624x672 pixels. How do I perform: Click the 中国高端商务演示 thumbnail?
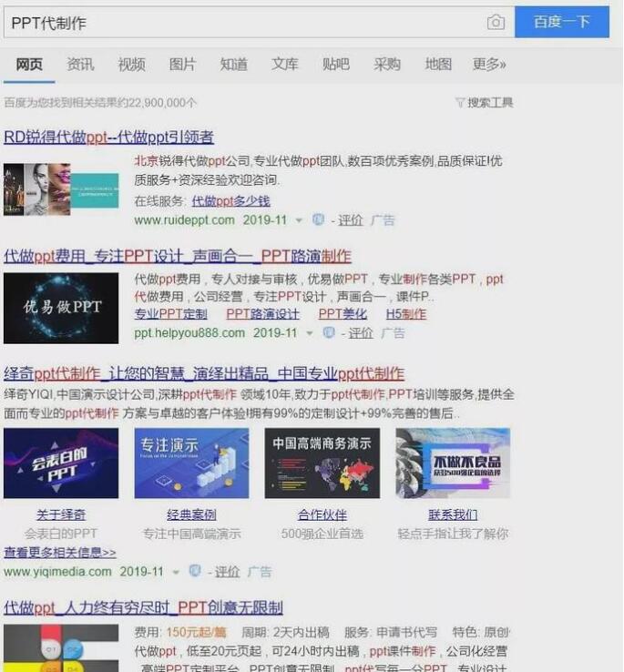click(x=322, y=463)
